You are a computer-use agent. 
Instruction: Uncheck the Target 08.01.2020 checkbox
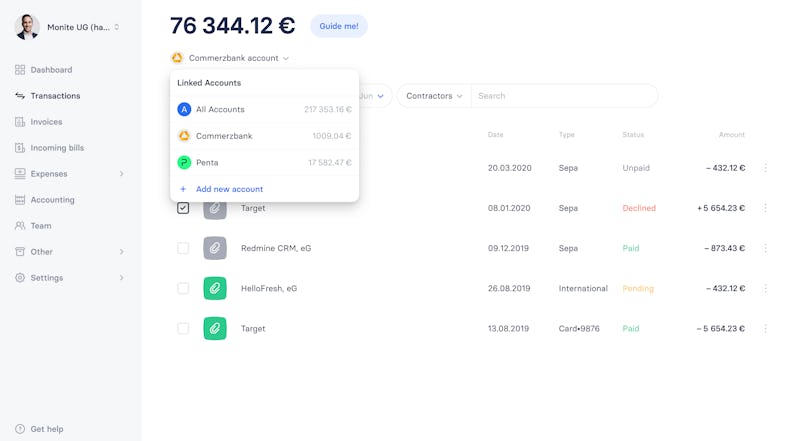point(183,208)
